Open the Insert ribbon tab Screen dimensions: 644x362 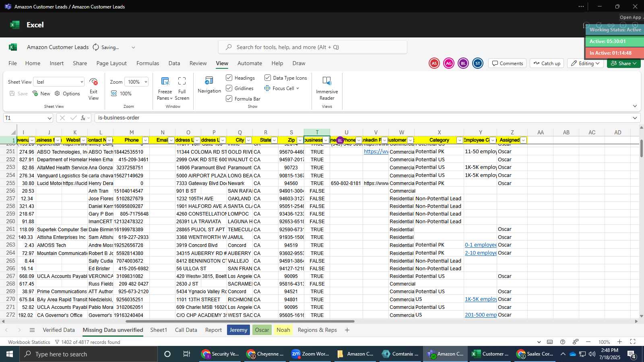pyautogui.click(x=57, y=63)
